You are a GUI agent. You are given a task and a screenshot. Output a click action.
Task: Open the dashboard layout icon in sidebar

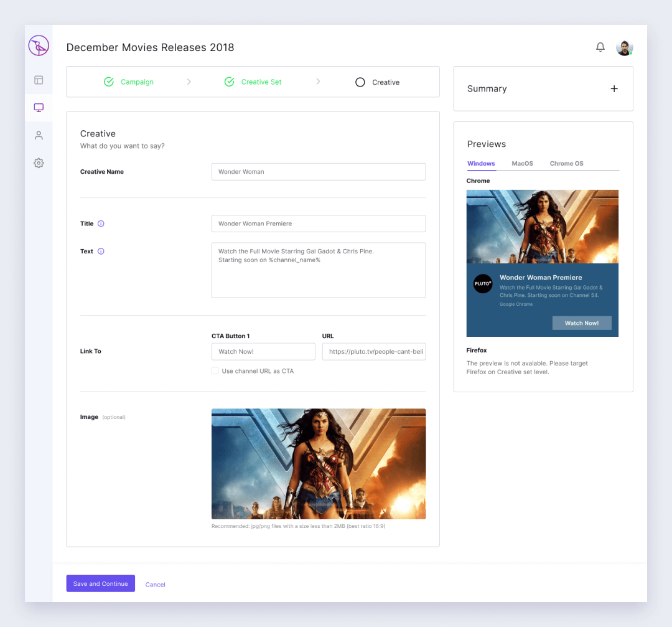coord(39,80)
